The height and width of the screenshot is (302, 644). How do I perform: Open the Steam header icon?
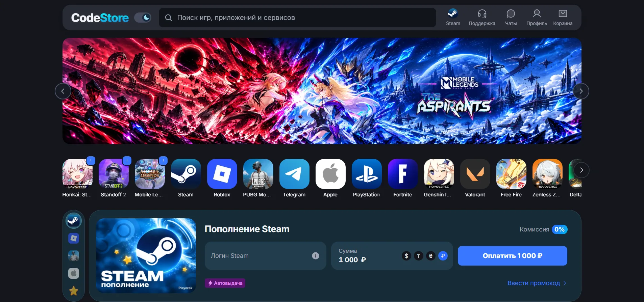(453, 18)
